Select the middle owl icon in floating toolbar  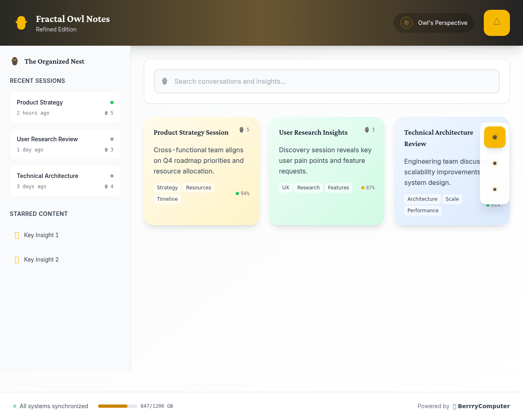[x=494, y=163]
